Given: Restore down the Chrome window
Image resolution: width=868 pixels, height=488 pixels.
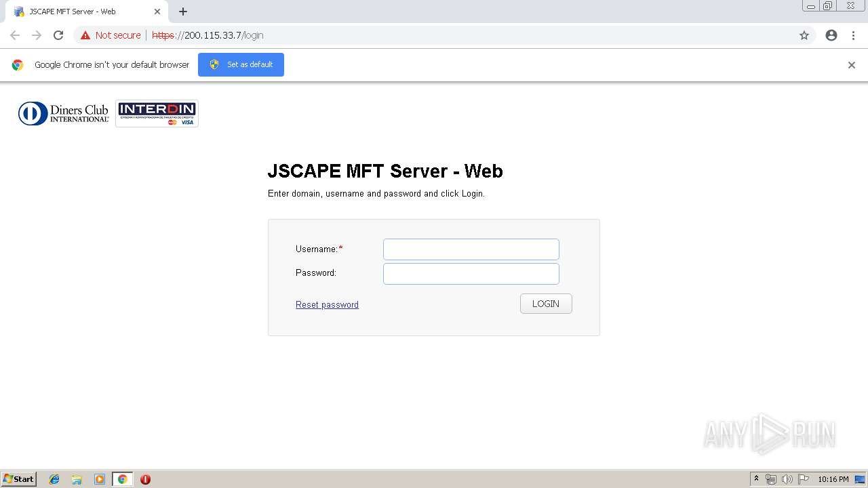Looking at the screenshot, I should 827,6.
